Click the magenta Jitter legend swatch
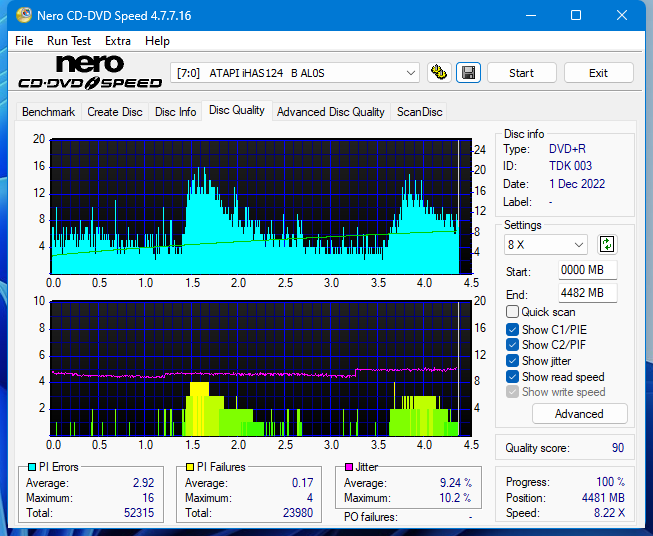Screen dimensions: 653x536 pyautogui.click(x=349, y=467)
